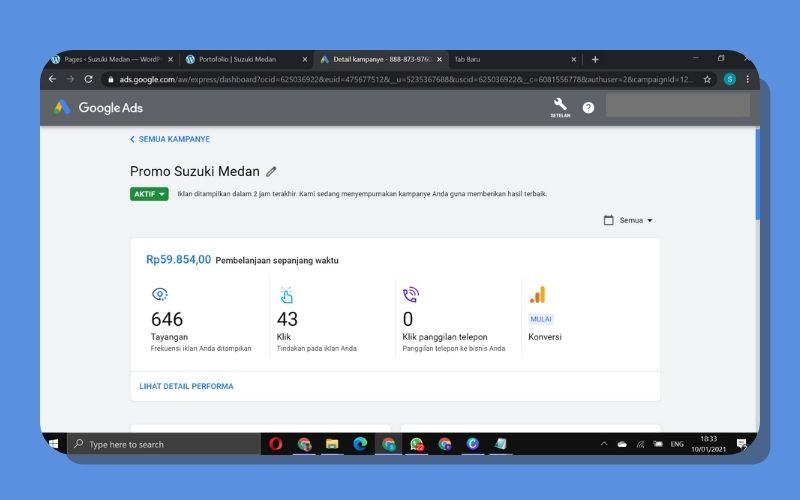Go back with the browser back arrow

pyautogui.click(x=52, y=79)
